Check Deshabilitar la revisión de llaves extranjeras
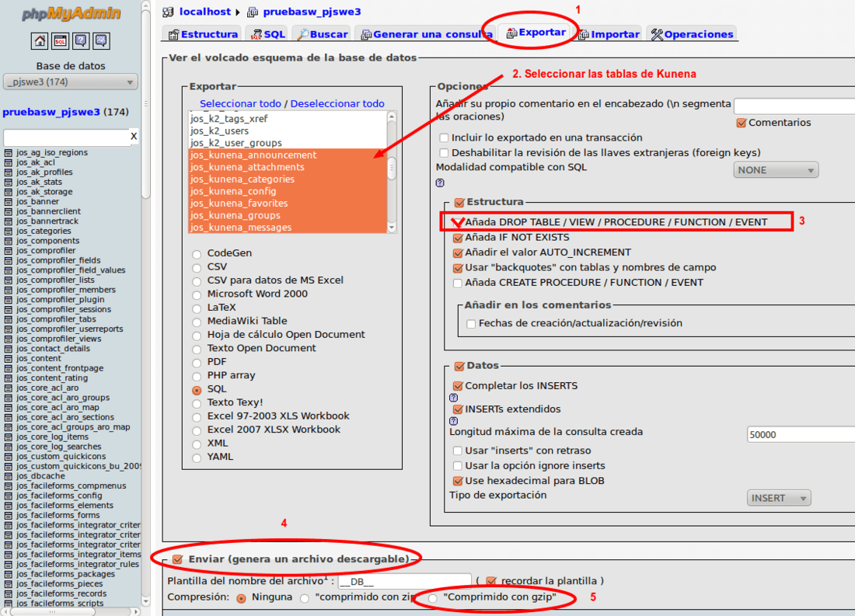 444,152
